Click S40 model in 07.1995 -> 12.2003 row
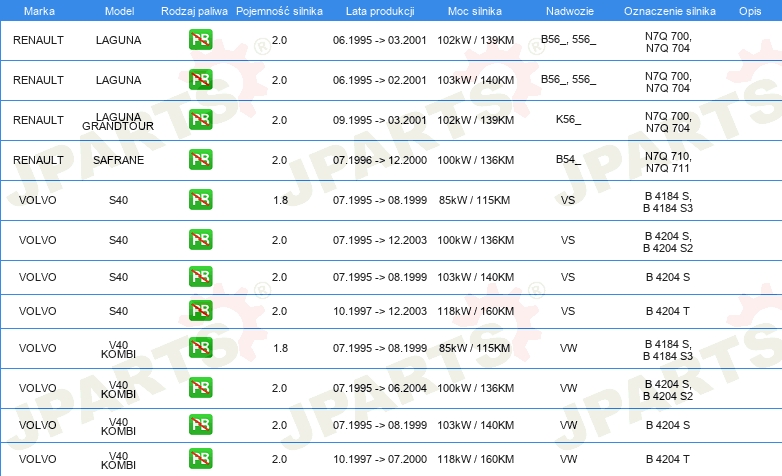Image resolution: width=782 pixels, height=476 pixels. point(118,240)
